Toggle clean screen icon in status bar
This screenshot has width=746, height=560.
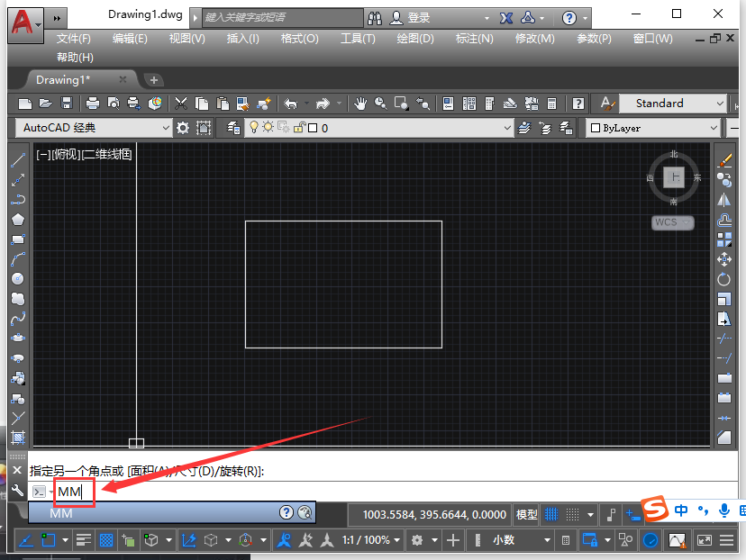tap(705, 540)
